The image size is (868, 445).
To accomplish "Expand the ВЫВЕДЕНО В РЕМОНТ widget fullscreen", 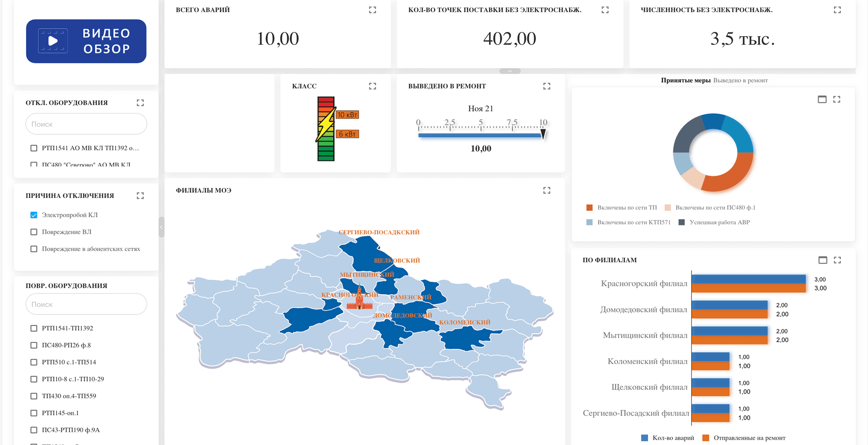I will [547, 86].
